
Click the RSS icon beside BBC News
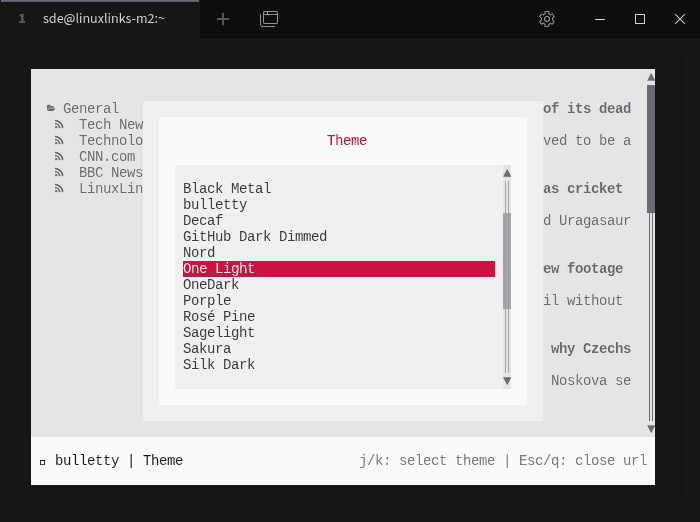pyautogui.click(x=59, y=172)
